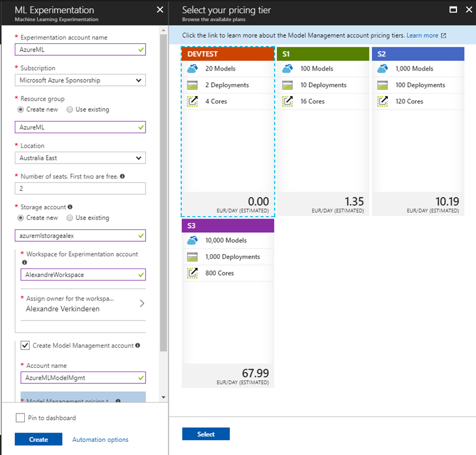476x455 pixels.
Task: Open external link icon next to Learn more
Action: [443, 36]
